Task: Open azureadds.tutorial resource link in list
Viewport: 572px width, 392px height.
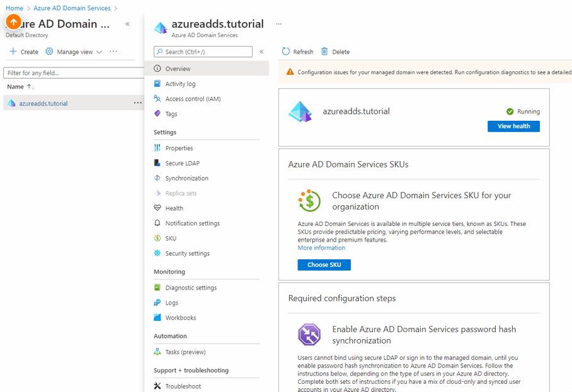Action: 43,103
